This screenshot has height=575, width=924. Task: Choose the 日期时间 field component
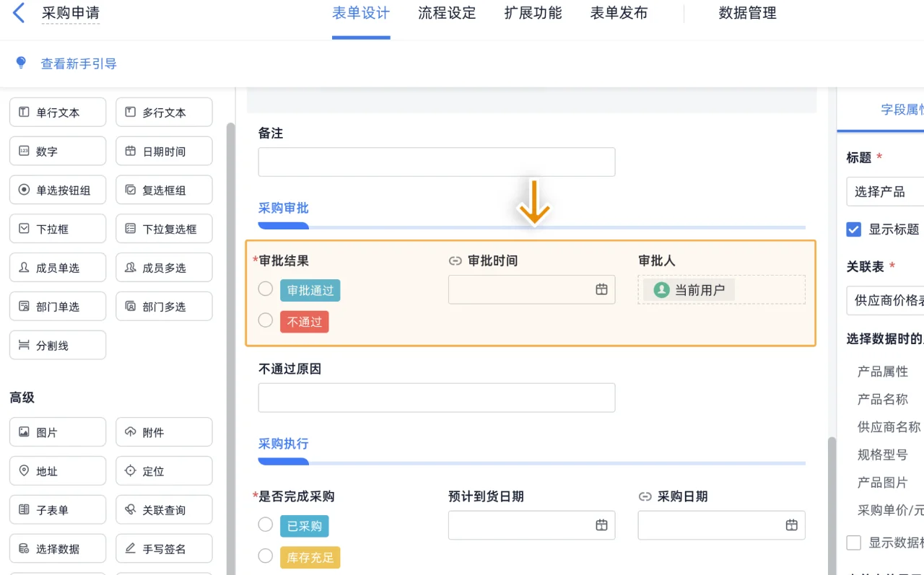[164, 151]
